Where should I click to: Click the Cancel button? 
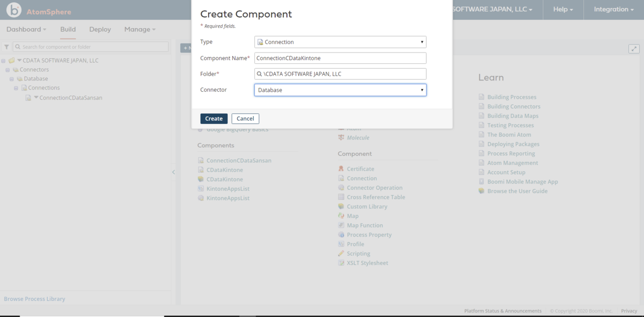tap(245, 119)
